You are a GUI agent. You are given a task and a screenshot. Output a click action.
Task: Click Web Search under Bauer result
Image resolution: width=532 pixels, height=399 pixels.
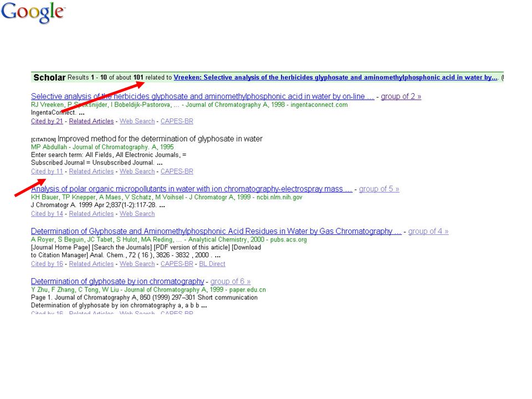(x=137, y=214)
